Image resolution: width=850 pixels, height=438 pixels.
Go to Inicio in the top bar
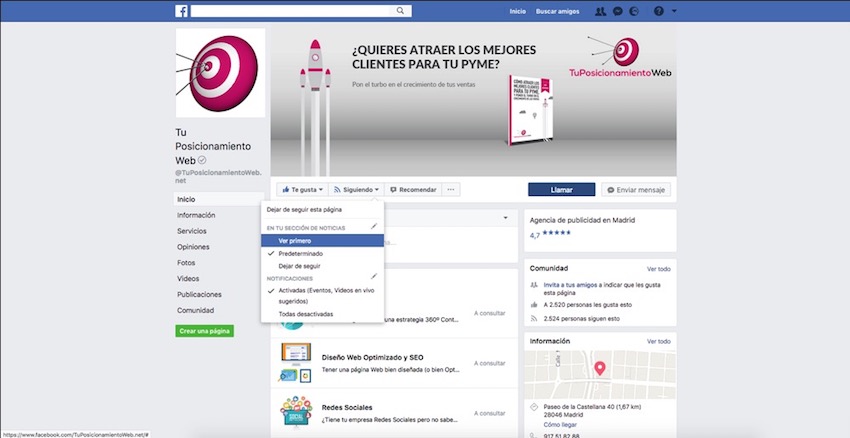click(x=517, y=11)
